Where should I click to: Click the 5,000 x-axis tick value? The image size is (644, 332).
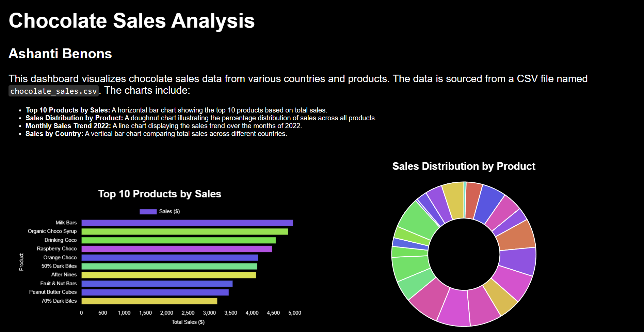pyautogui.click(x=295, y=313)
